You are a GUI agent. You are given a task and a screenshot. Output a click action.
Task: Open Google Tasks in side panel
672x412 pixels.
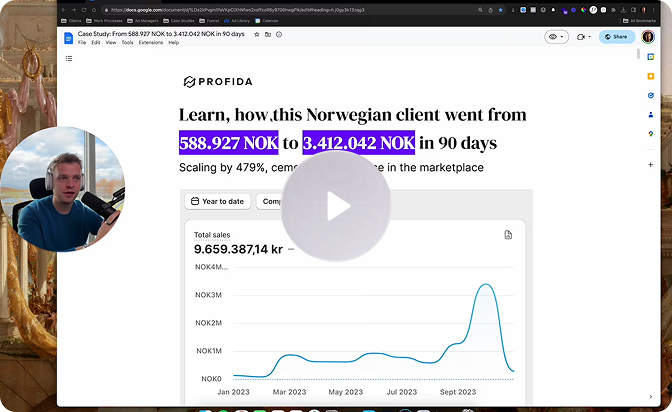651,95
